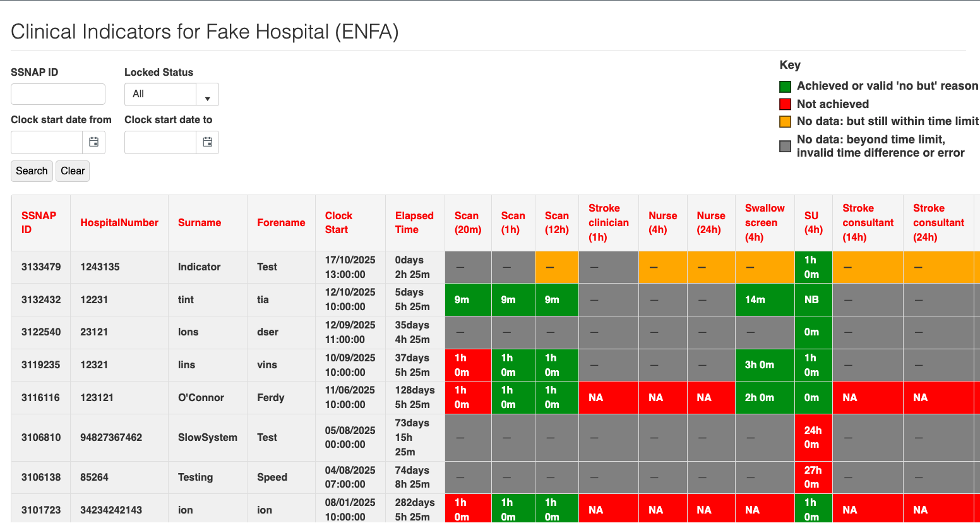Open the Clock start date to calendar picker
980x523 pixels.
(x=207, y=142)
